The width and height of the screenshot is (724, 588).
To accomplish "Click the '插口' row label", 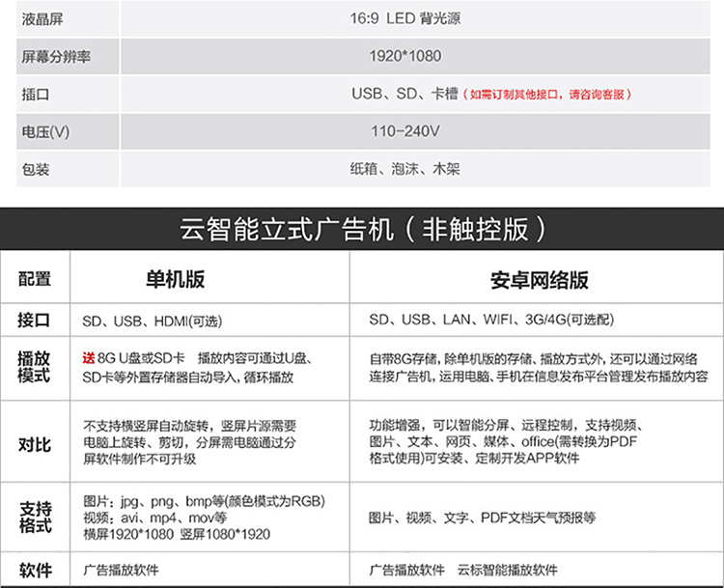I will tap(35, 95).
